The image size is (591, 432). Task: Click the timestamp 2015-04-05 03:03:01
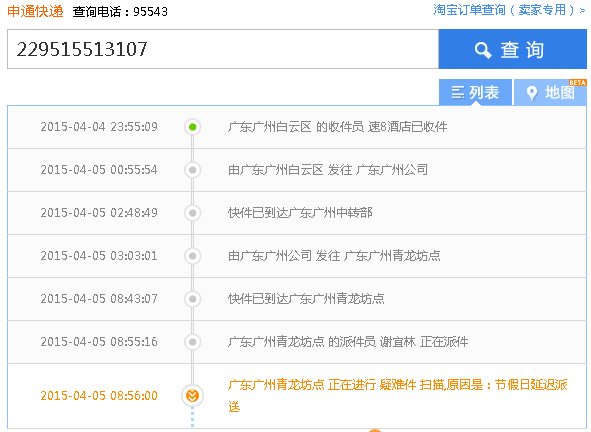pyautogui.click(x=99, y=256)
